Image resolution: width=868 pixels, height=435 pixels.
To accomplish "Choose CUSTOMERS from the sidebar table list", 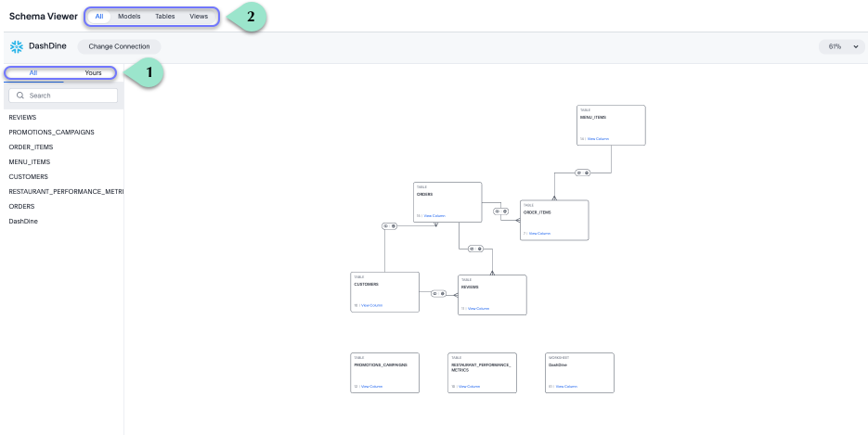I will [x=29, y=176].
